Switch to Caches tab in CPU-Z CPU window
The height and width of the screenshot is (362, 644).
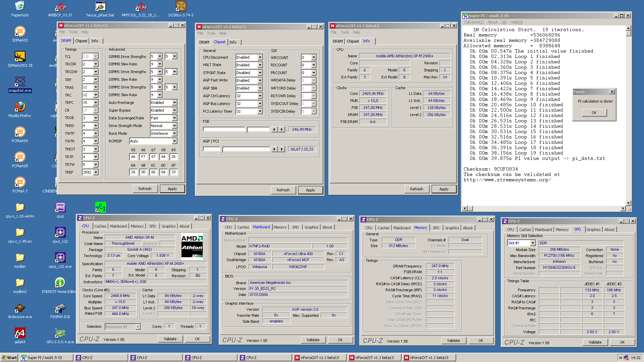(100, 226)
